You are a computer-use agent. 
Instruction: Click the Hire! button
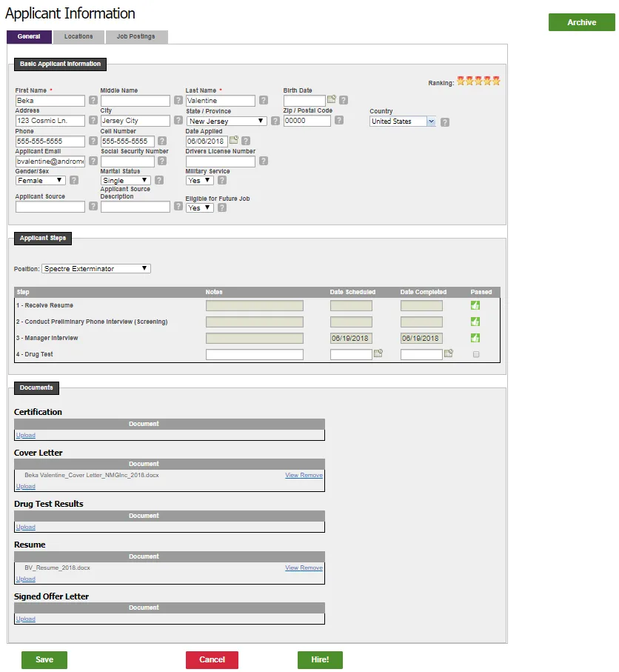click(320, 660)
